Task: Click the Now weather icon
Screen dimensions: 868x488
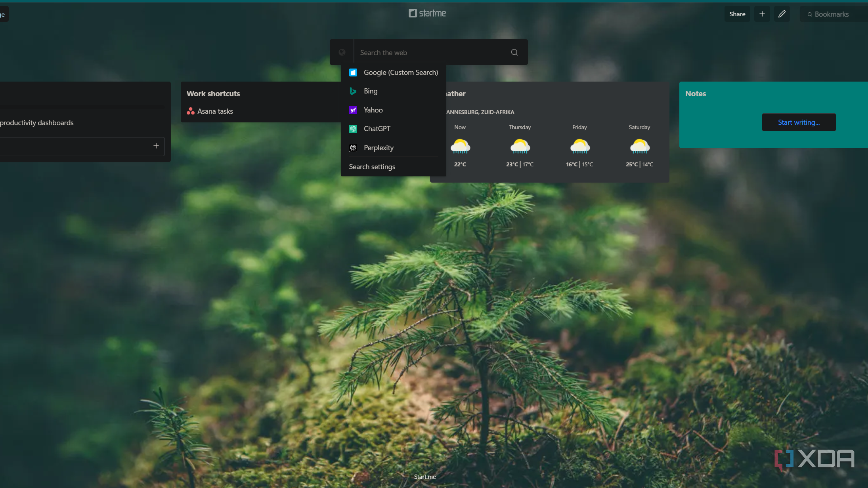Action: coord(460,146)
